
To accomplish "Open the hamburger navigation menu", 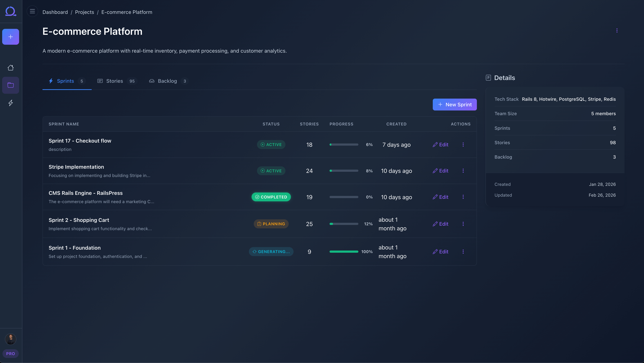I will [32, 11].
